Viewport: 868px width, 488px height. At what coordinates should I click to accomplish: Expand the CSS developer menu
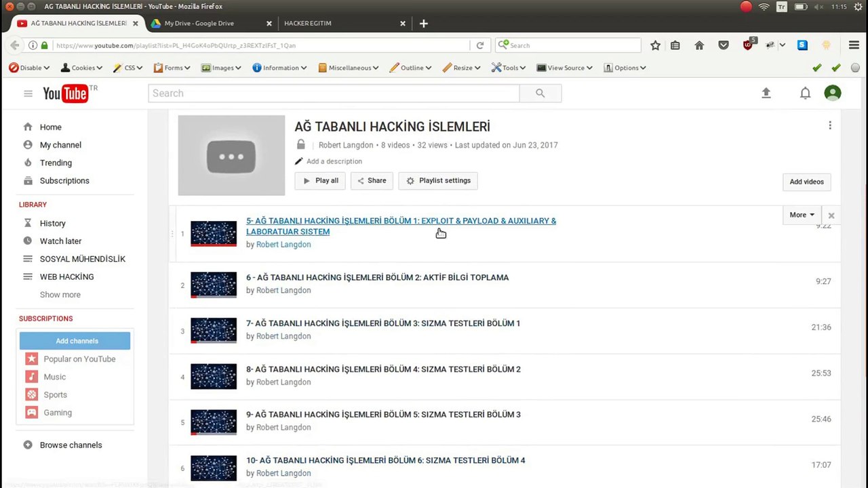128,68
